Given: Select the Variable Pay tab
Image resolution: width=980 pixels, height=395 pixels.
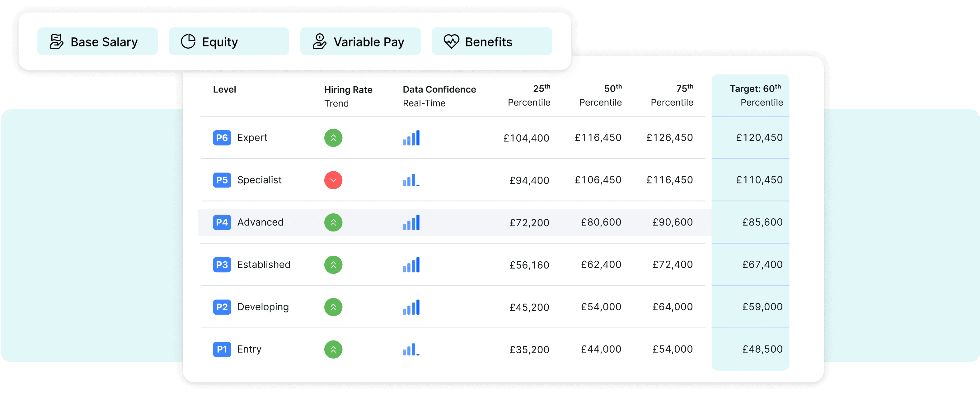Looking at the screenshot, I should tap(360, 41).
